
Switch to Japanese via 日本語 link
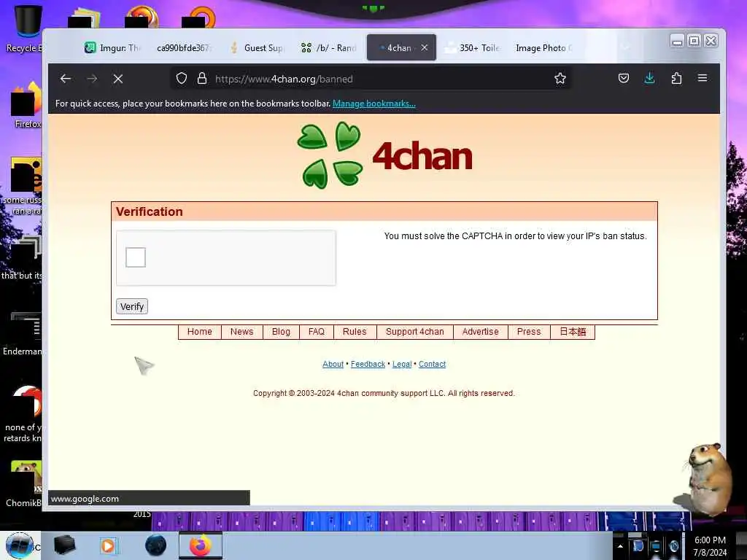coord(573,332)
